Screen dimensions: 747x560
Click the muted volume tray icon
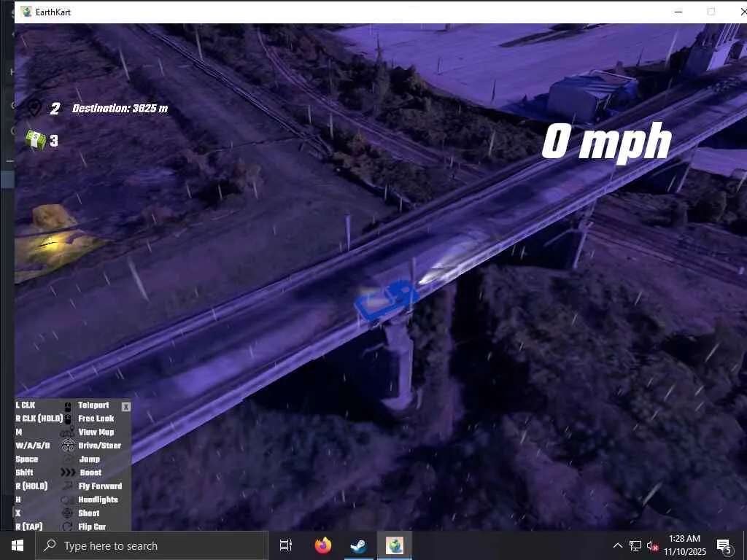click(x=652, y=546)
